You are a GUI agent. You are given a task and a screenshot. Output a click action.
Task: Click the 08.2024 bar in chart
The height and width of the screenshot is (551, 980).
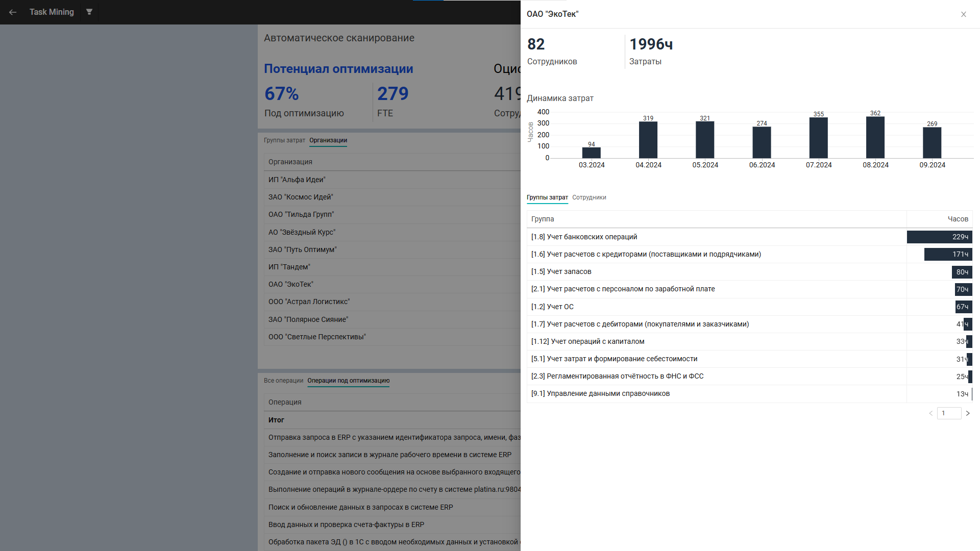point(875,138)
